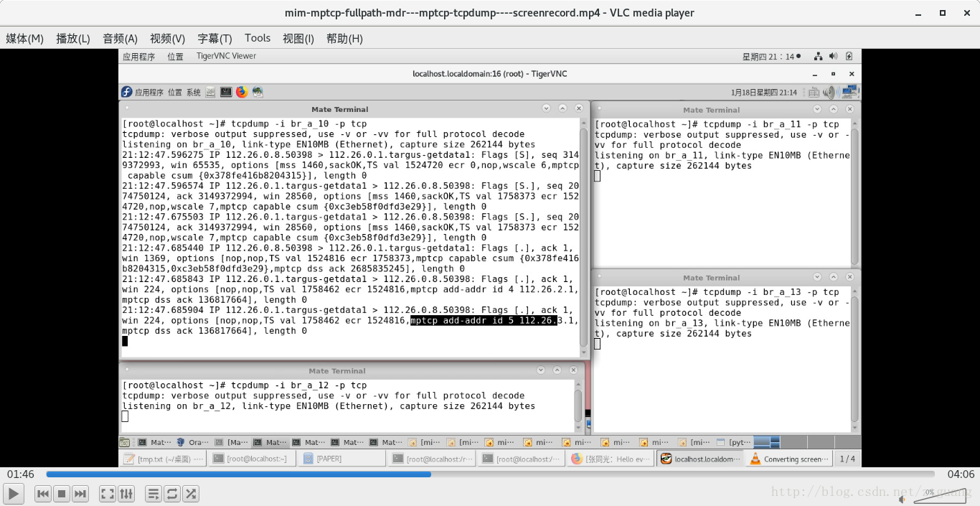Viewport: 980px width, 506px height.
Task: Stop playback with the square stop button
Action: (x=62, y=493)
